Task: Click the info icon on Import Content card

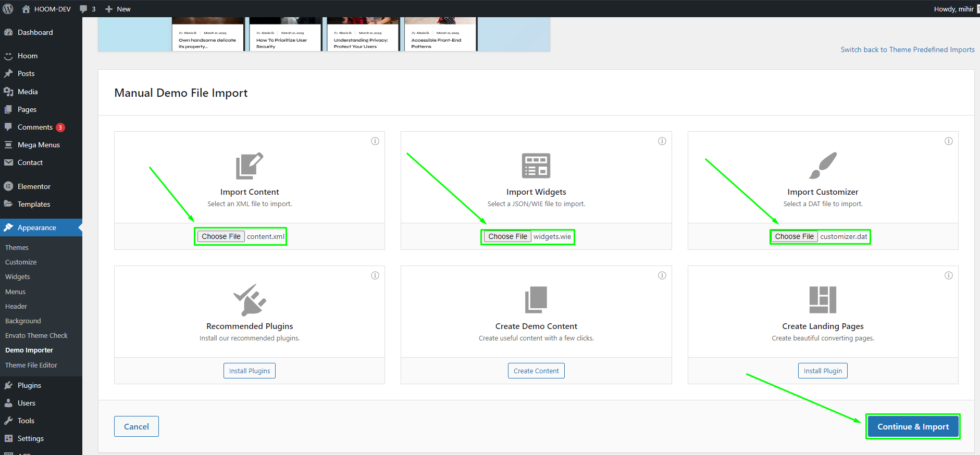Action: click(375, 141)
